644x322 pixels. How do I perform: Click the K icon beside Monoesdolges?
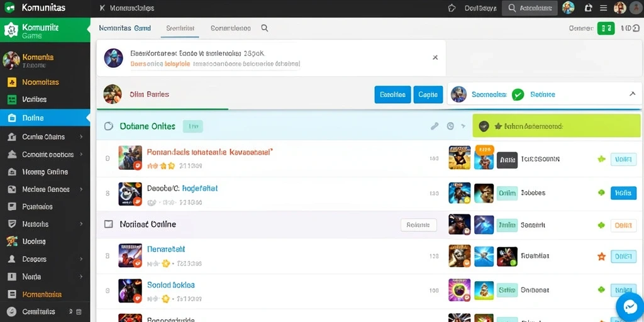click(x=102, y=8)
